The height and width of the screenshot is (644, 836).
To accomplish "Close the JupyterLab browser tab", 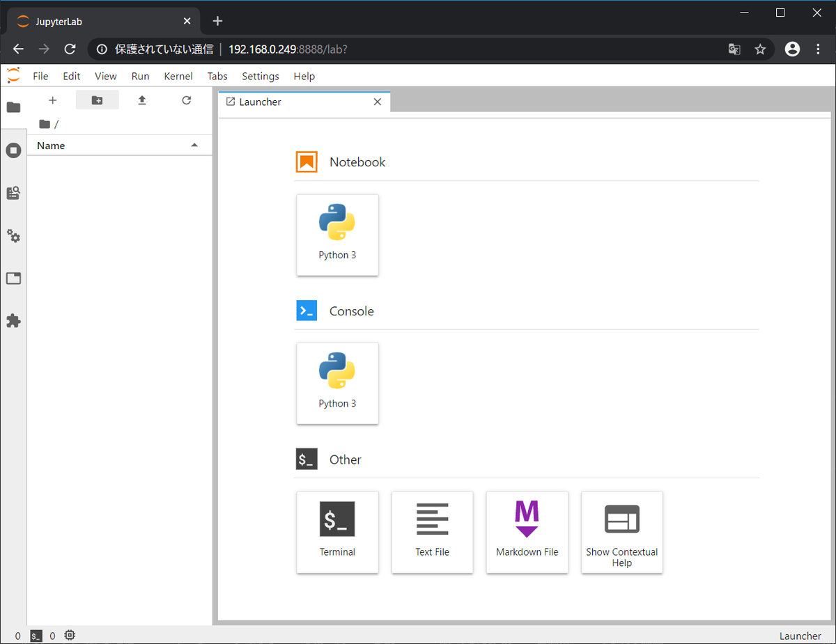I will pyautogui.click(x=187, y=22).
